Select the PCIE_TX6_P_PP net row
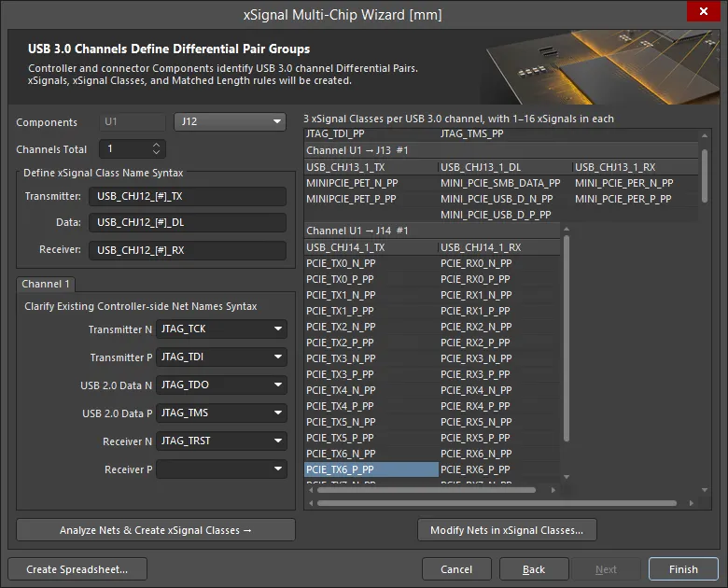 pyautogui.click(x=371, y=469)
